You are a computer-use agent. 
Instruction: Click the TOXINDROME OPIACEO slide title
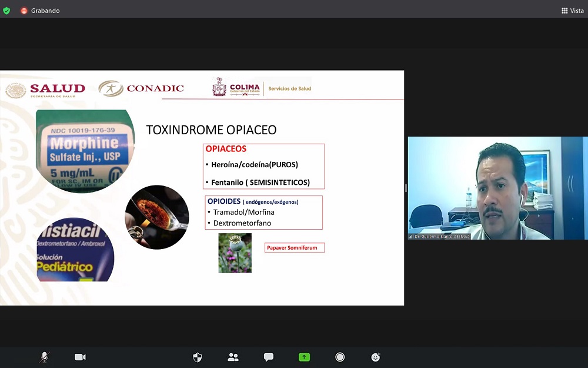[211, 130]
